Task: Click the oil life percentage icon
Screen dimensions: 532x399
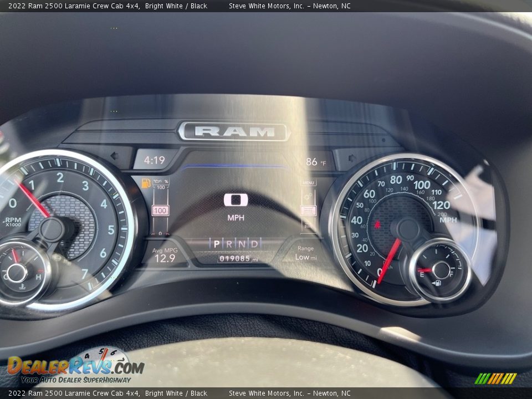Action: point(161,182)
